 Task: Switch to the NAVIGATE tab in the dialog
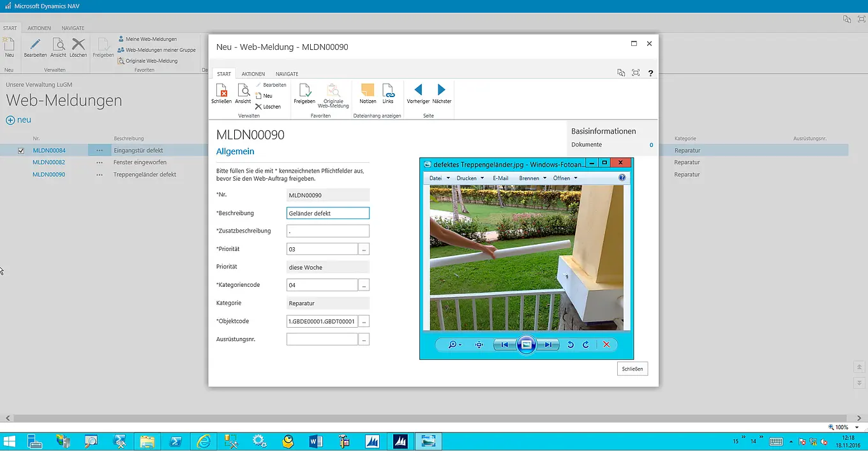click(x=287, y=74)
